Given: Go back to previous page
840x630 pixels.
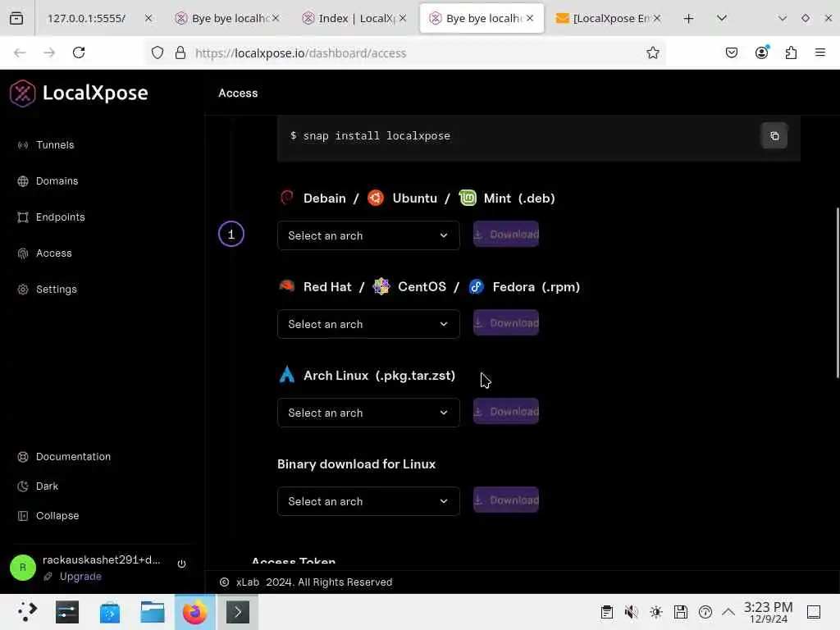Looking at the screenshot, I should point(20,52).
